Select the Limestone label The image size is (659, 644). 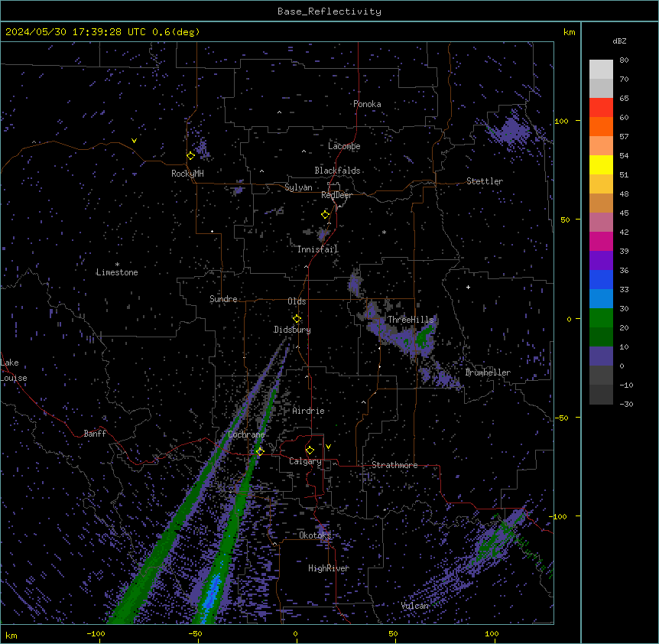(117, 272)
